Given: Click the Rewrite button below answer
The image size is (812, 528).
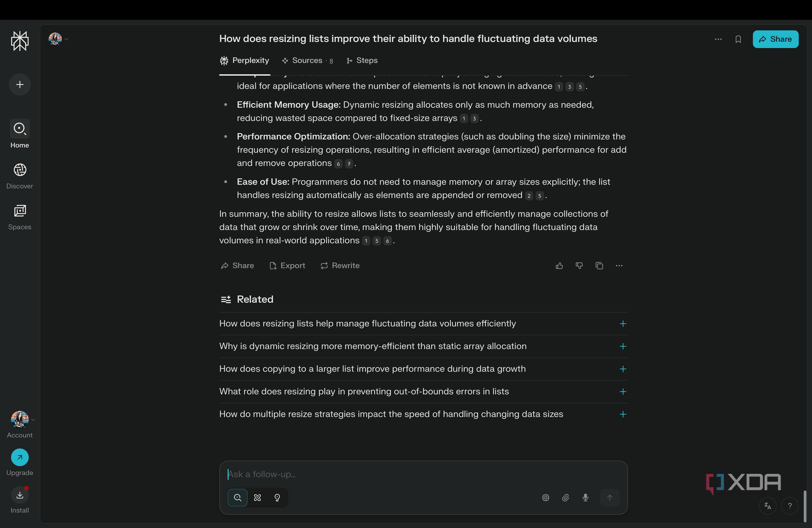Looking at the screenshot, I should (x=340, y=266).
